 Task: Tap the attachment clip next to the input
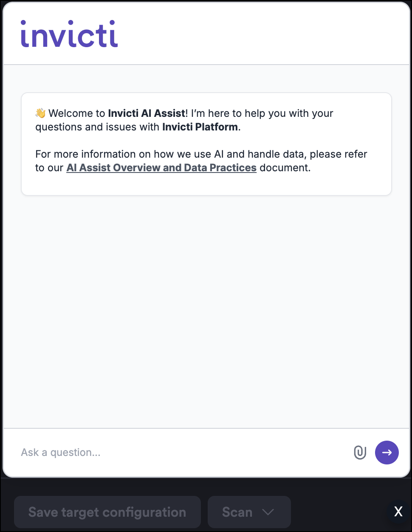pyautogui.click(x=360, y=453)
